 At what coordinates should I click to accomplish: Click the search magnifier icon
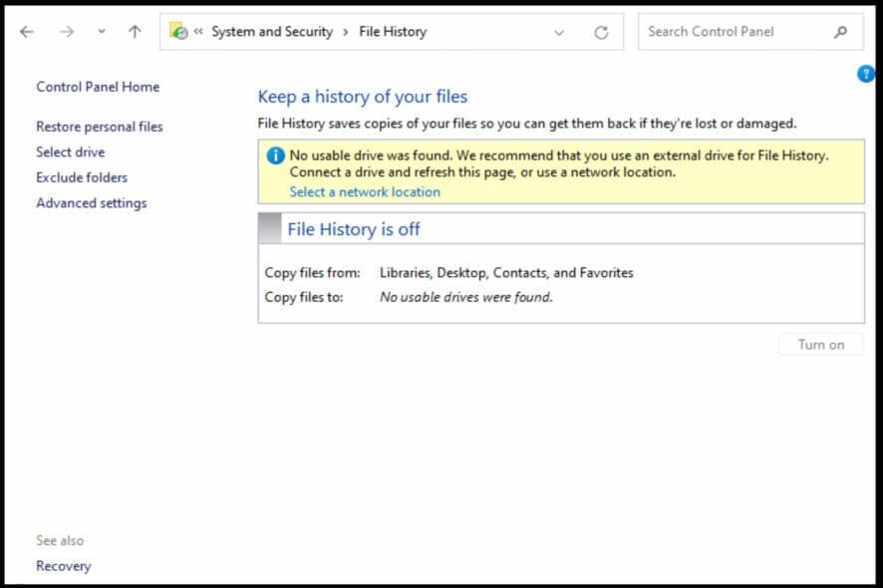pos(842,31)
